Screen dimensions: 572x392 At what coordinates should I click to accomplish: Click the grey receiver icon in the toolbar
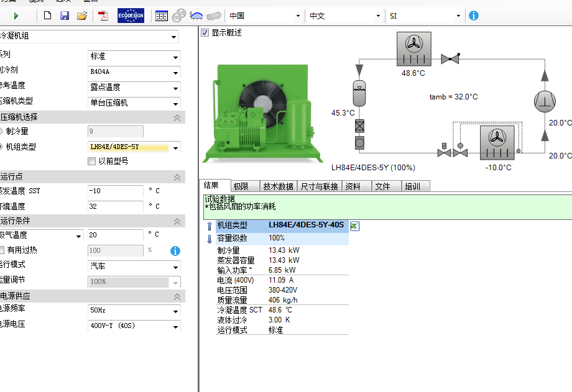[x=214, y=16]
